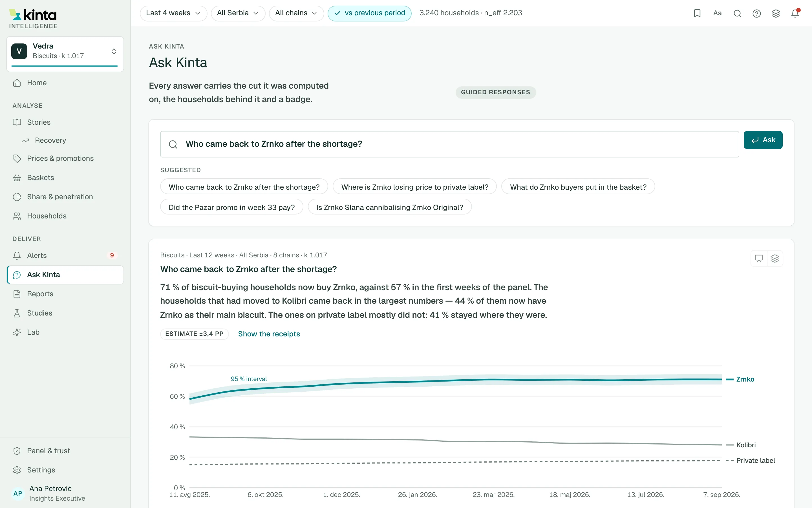The width and height of the screenshot is (812, 508).
Task: Click the AP avatar
Action: [18, 493]
